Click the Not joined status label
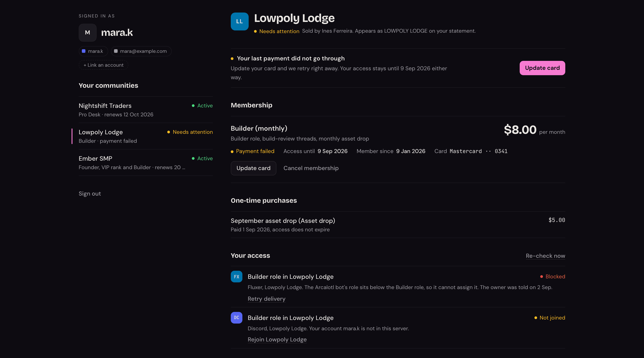This screenshot has height=358, width=644. [x=549, y=318]
